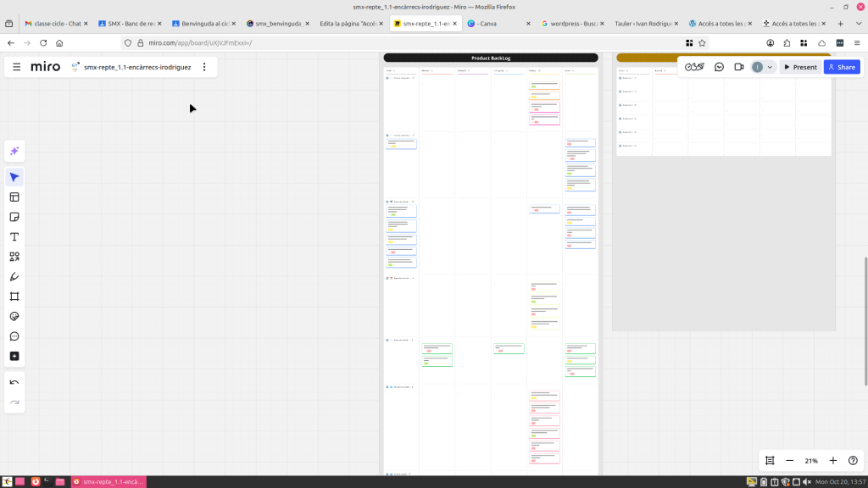
Task: Open the Shapes and lines tool
Action: (x=14, y=257)
